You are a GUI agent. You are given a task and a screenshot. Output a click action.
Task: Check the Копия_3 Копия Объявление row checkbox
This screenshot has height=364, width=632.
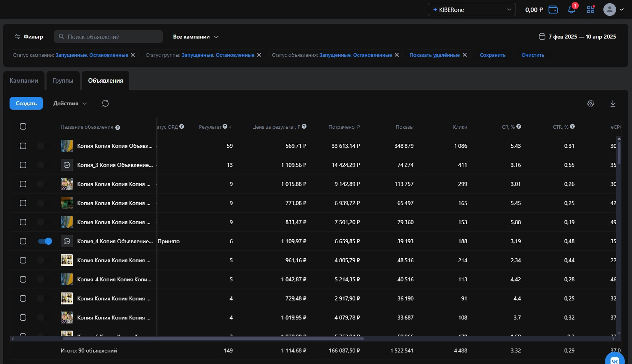click(x=23, y=165)
